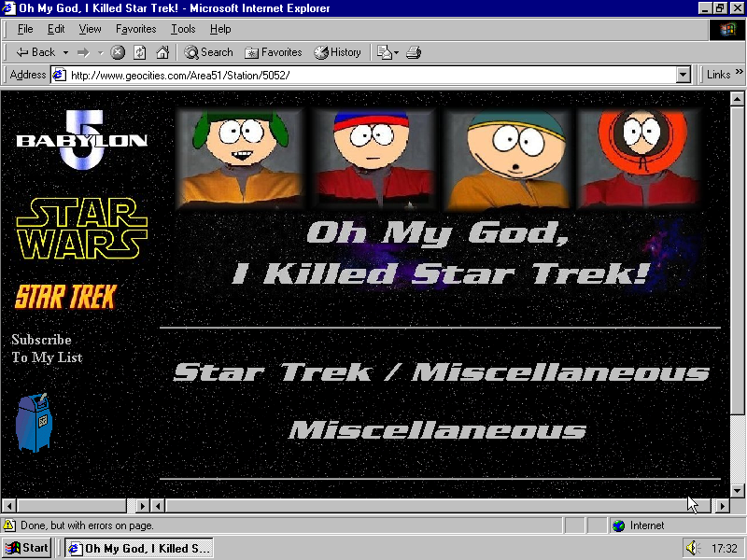Click the Internet Explorer title bar icon

9,8
